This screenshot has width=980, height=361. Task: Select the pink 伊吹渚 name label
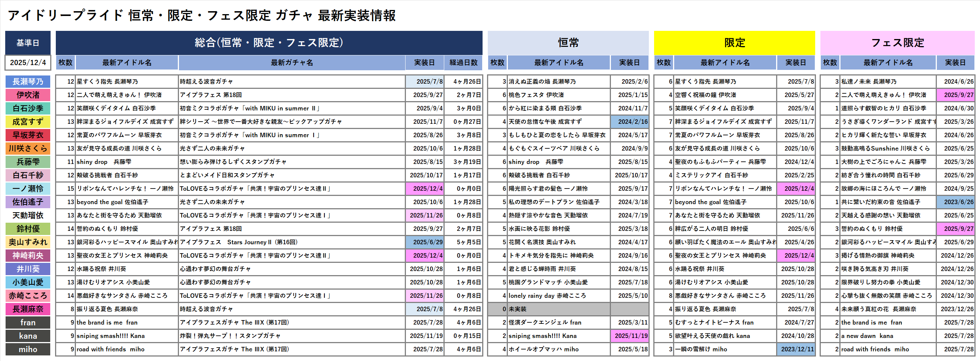click(x=28, y=95)
